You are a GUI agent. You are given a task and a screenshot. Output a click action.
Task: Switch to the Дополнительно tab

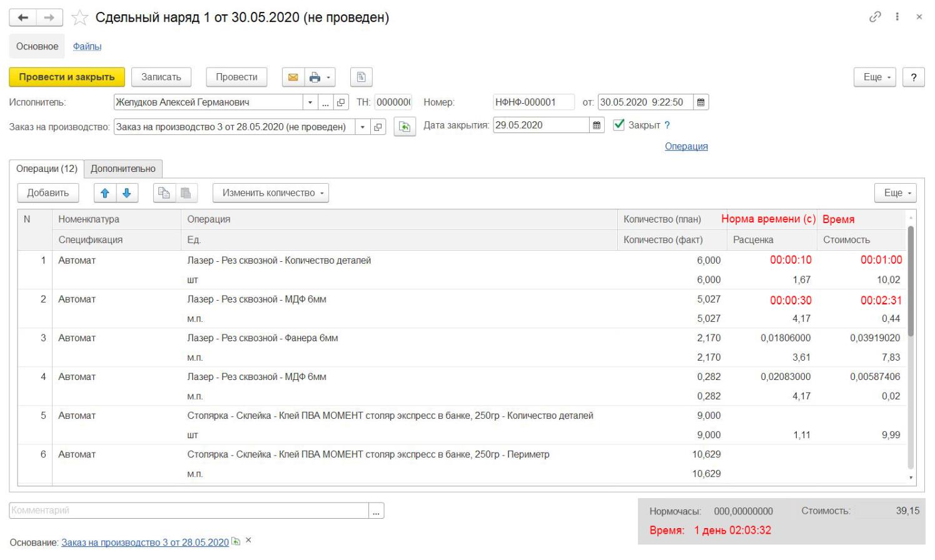pos(123,169)
